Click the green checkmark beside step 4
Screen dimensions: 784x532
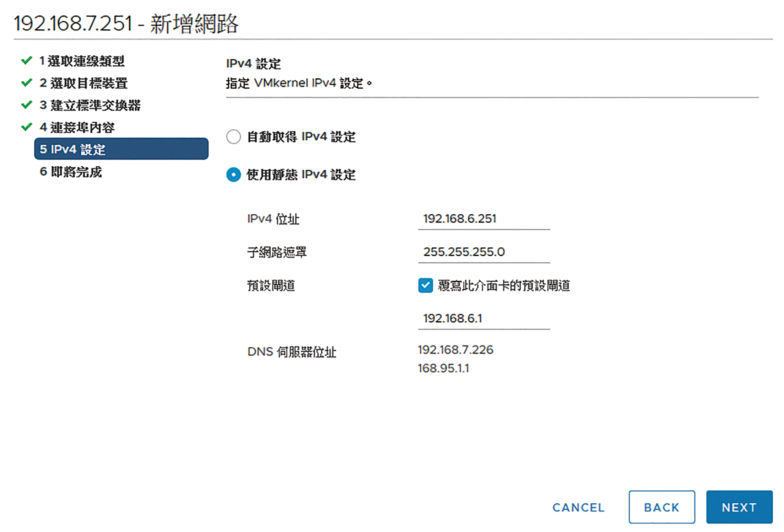pos(27,127)
